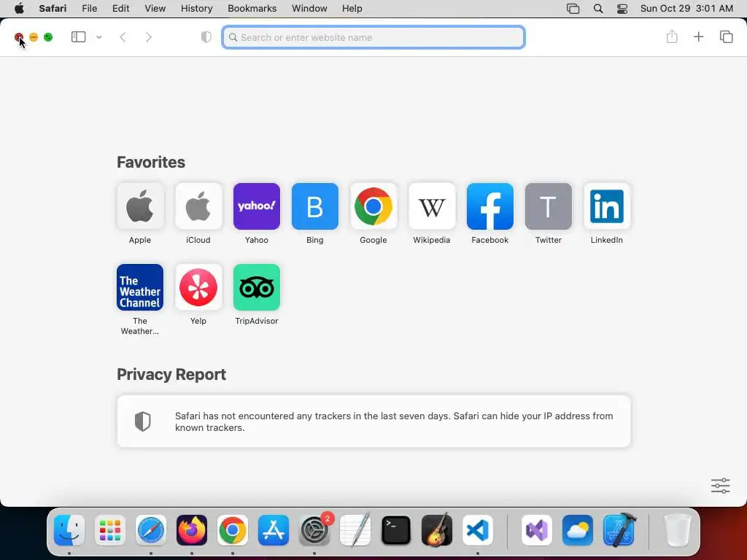Open System Settings from the Dock

(x=314, y=530)
